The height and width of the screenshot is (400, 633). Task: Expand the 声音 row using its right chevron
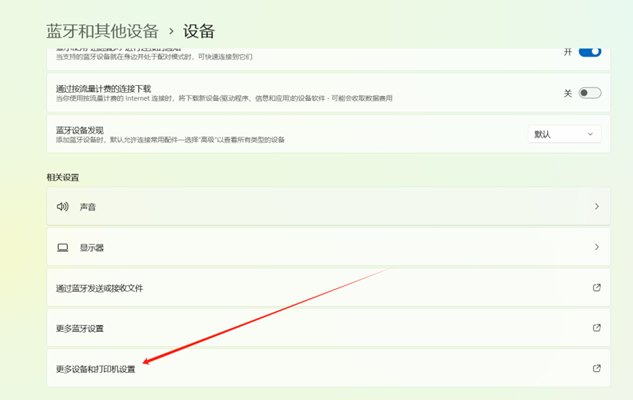coord(597,207)
